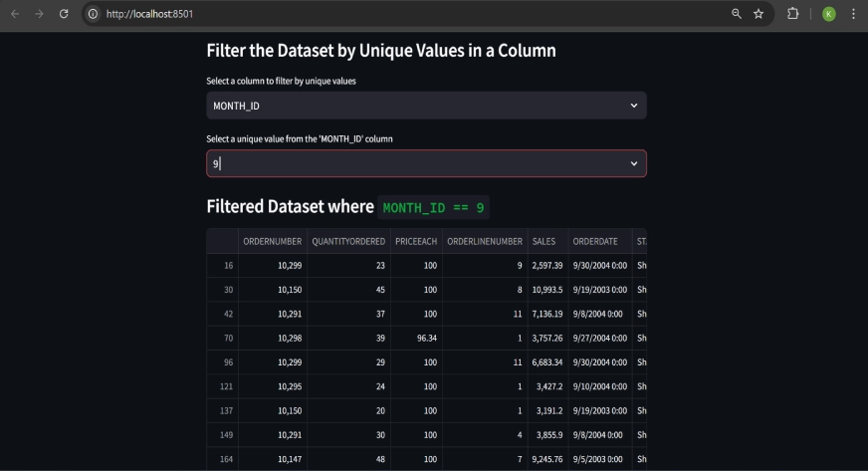Click sales value 7,136.19
The image size is (868, 471).
[x=547, y=314]
